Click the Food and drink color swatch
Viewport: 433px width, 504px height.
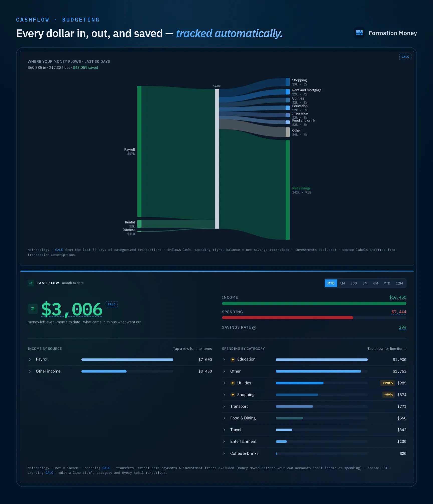pos(288,122)
